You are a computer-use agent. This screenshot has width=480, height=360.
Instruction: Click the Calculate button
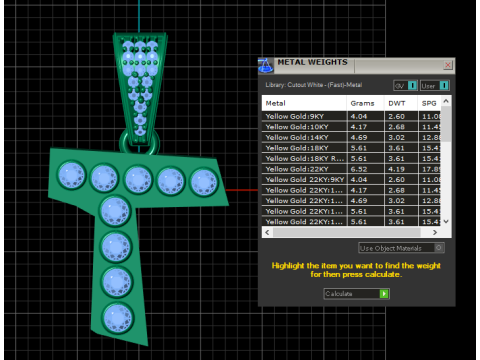pyautogui.click(x=356, y=294)
